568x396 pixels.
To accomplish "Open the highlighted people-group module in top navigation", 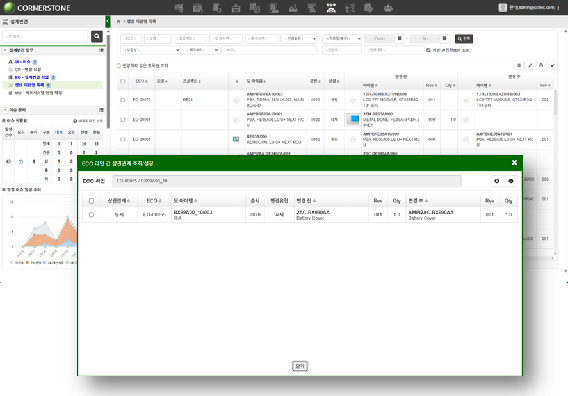I will click(x=331, y=8).
